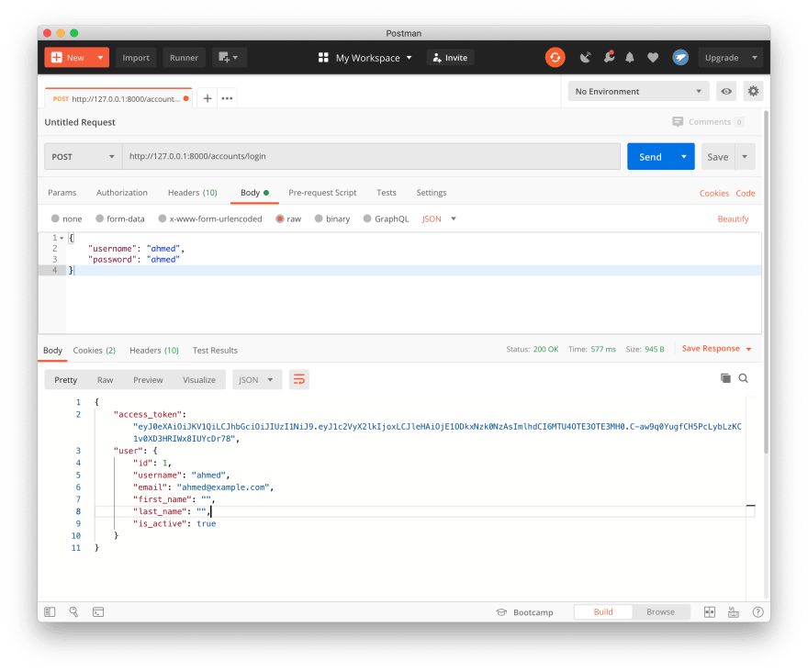Open the manage environments gear icon

(x=753, y=91)
